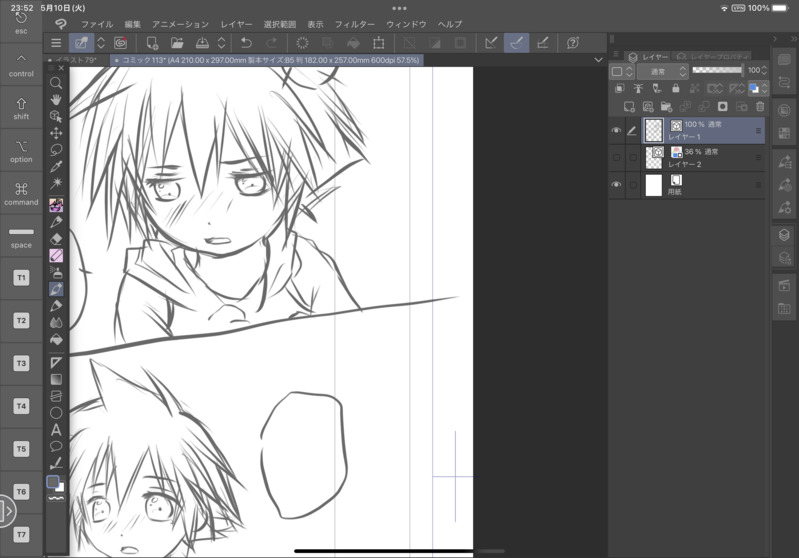The image size is (799, 558).
Task: Toggle lock layer padlock icon
Action: (676, 88)
